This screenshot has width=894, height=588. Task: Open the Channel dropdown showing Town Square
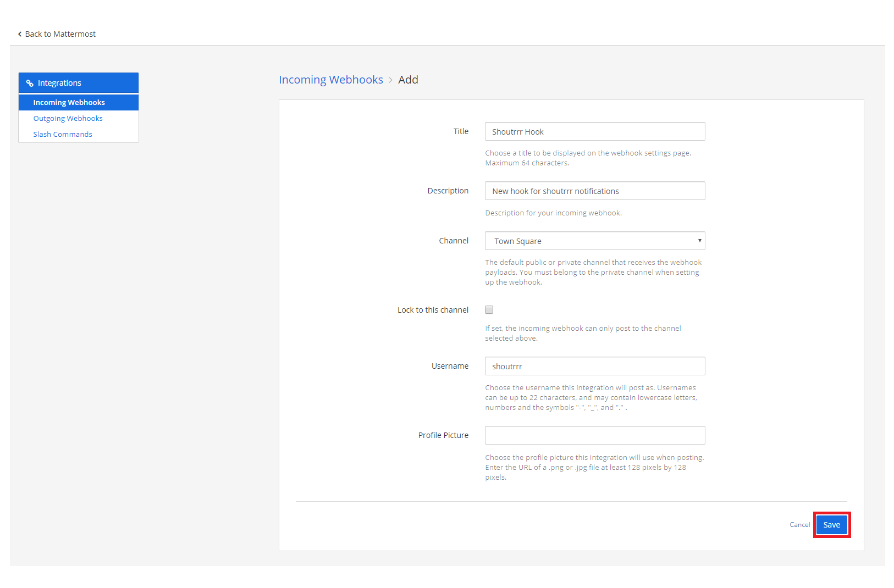(x=594, y=241)
